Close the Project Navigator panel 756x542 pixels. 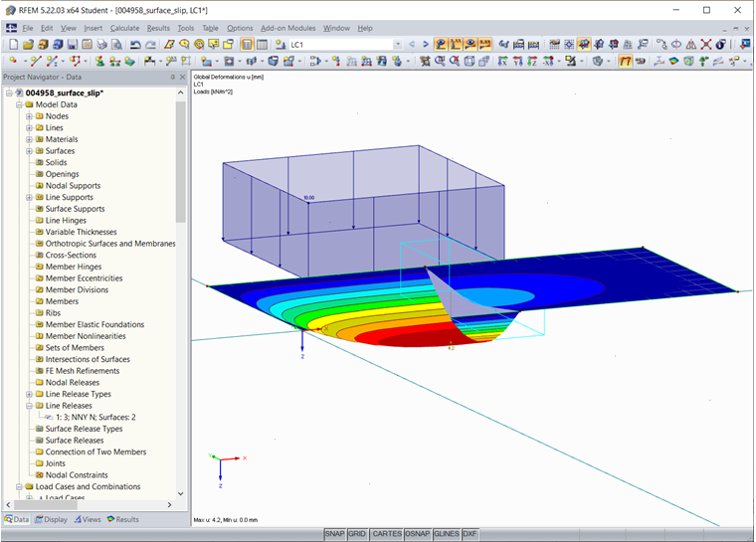(x=182, y=78)
